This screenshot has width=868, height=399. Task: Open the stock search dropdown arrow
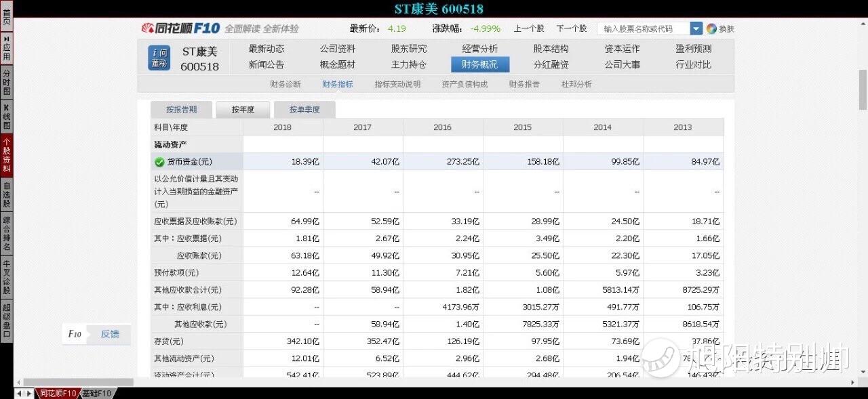coord(696,28)
